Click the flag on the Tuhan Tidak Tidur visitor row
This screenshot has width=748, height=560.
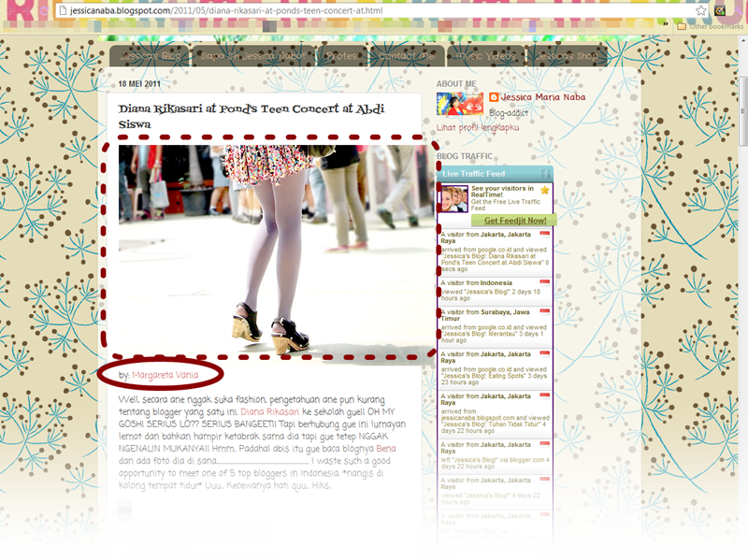tap(544, 395)
